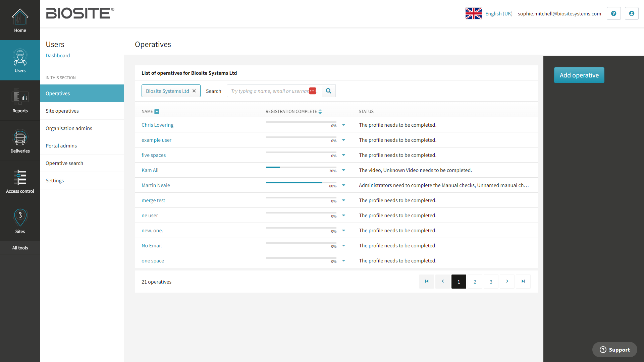Open Organisation admins section

click(69, 128)
